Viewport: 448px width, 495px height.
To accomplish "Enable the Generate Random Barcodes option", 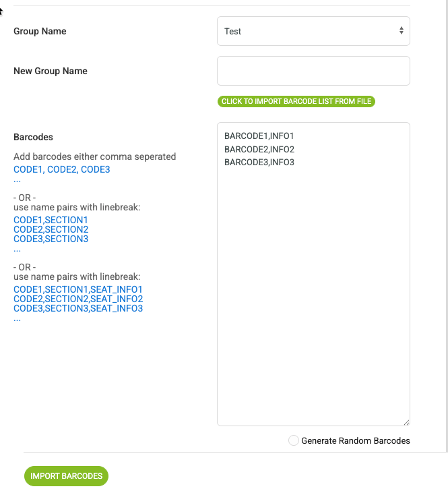I will (294, 440).
